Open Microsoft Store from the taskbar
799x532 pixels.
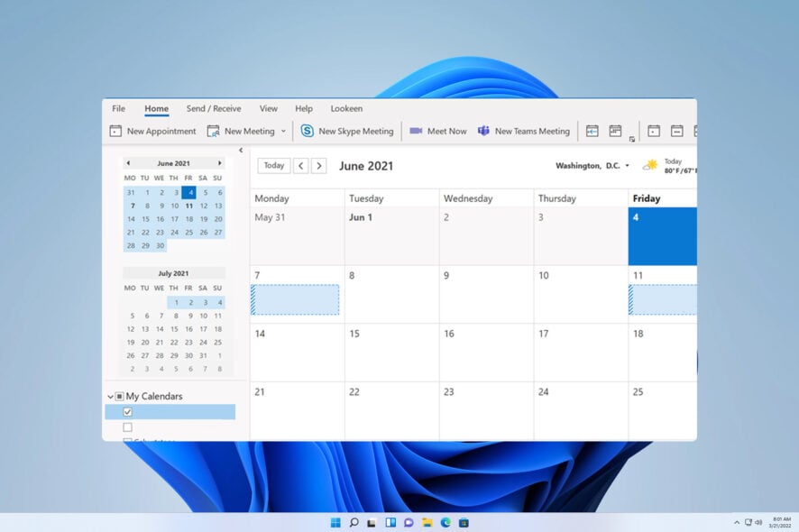(x=464, y=522)
